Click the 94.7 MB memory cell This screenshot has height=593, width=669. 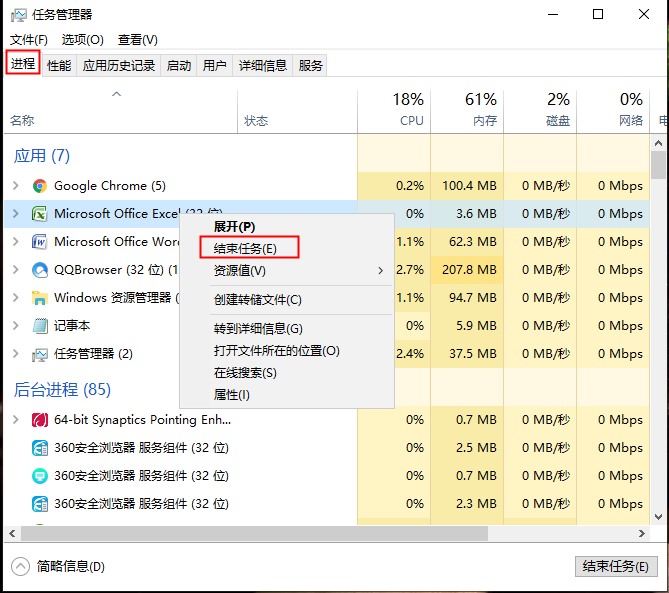coord(467,297)
